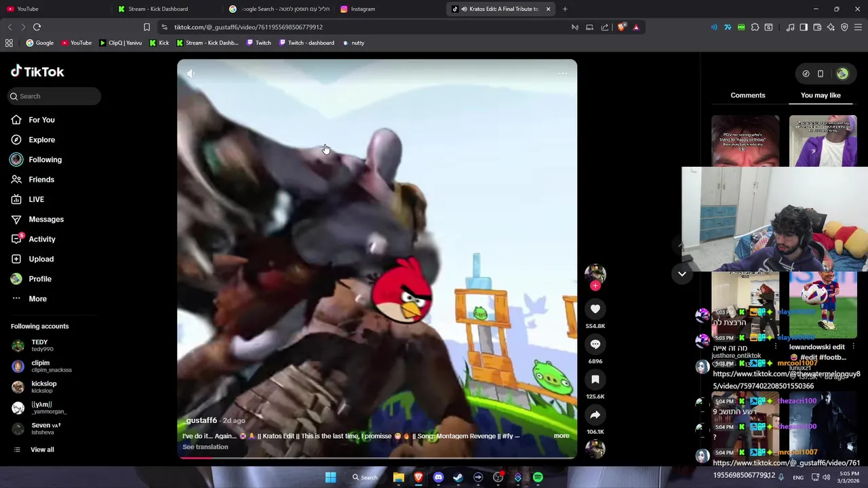This screenshot has height=488, width=868.
Task: Open the LIVE section
Action: (x=36, y=199)
